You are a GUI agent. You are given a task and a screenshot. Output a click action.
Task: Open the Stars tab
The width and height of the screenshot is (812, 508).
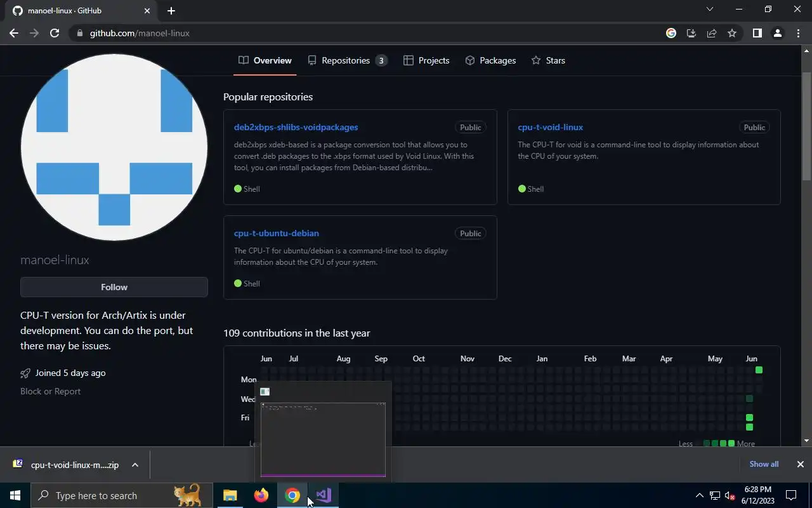pyautogui.click(x=548, y=60)
